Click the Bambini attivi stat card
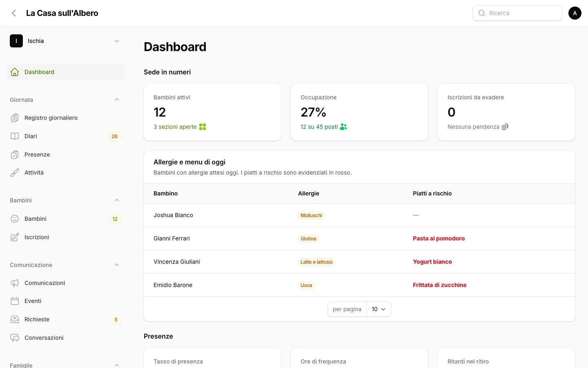 click(212, 112)
